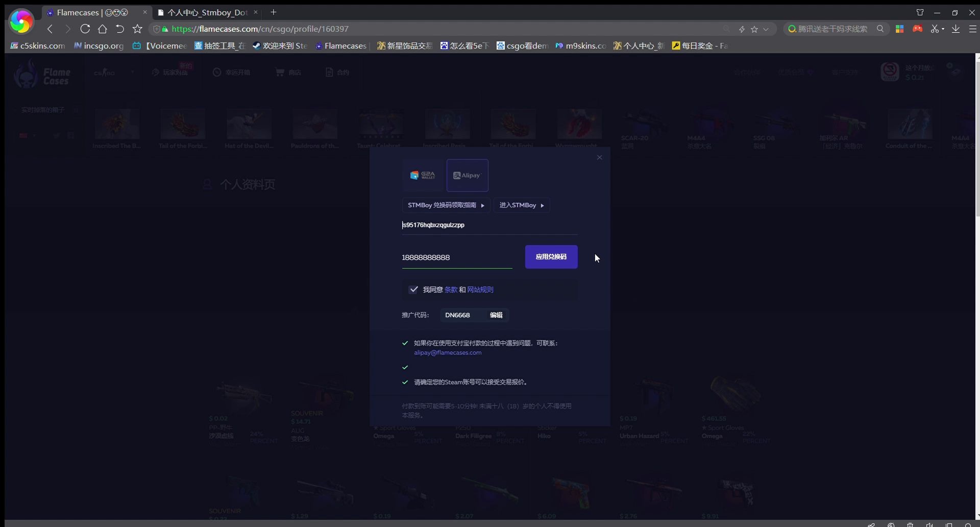
Task: Click 编辑 to edit promo code
Action: (496, 315)
